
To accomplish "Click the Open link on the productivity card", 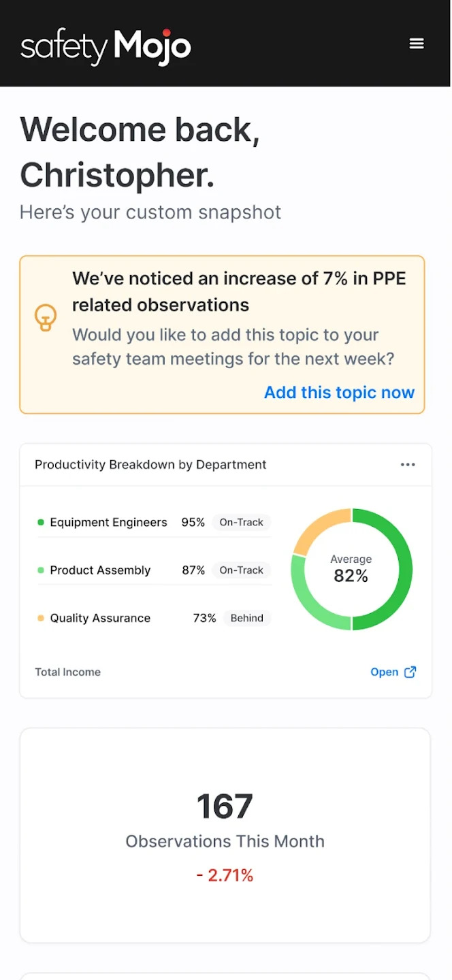I will click(385, 672).
